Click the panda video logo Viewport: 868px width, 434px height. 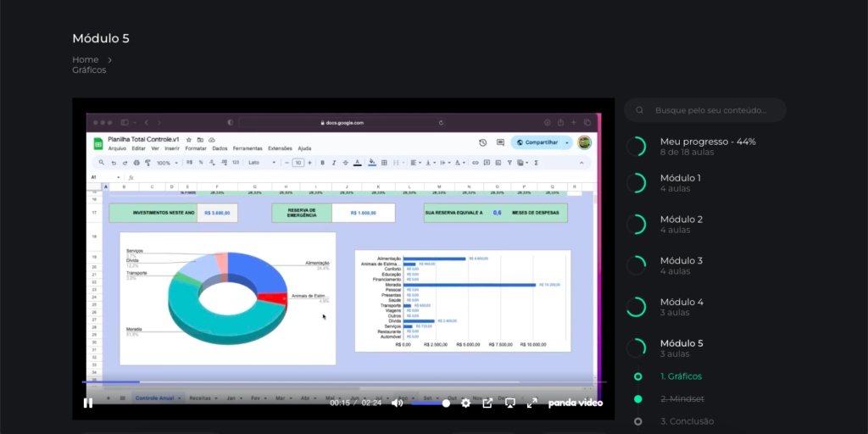pyautogui.click(x=575, y=403)
